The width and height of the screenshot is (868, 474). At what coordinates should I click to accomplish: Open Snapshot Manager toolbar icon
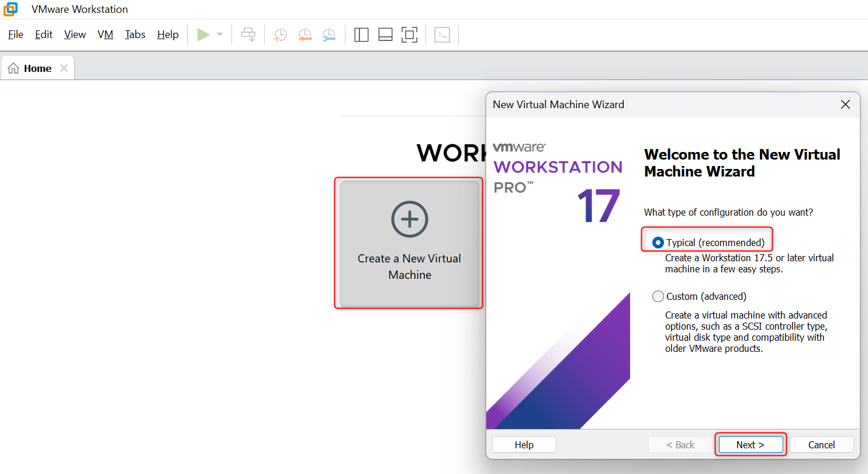[329, 35]
